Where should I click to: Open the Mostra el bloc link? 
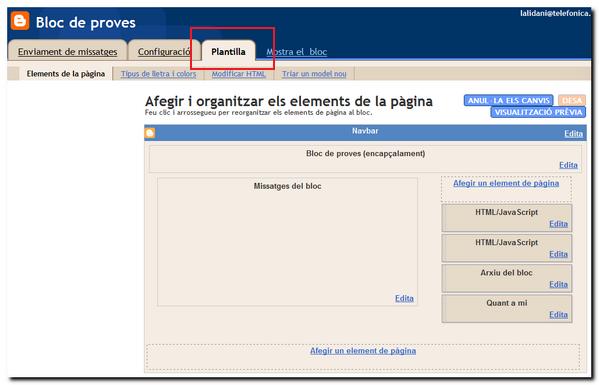296,52
